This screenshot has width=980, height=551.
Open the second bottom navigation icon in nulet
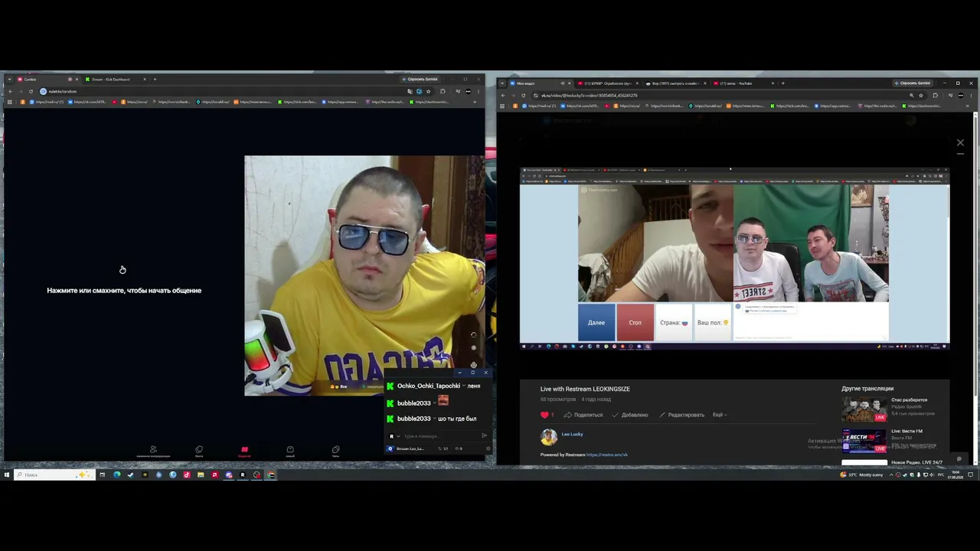point(199,452)
